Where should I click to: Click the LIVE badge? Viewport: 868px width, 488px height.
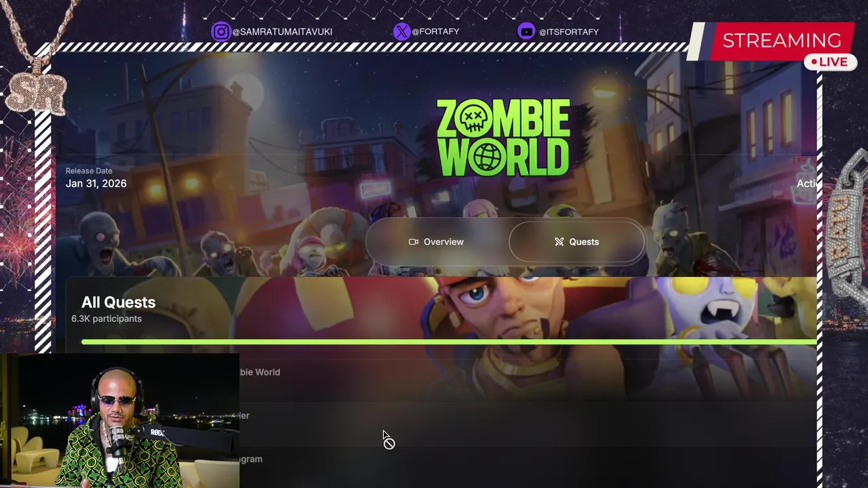(830, 62)
